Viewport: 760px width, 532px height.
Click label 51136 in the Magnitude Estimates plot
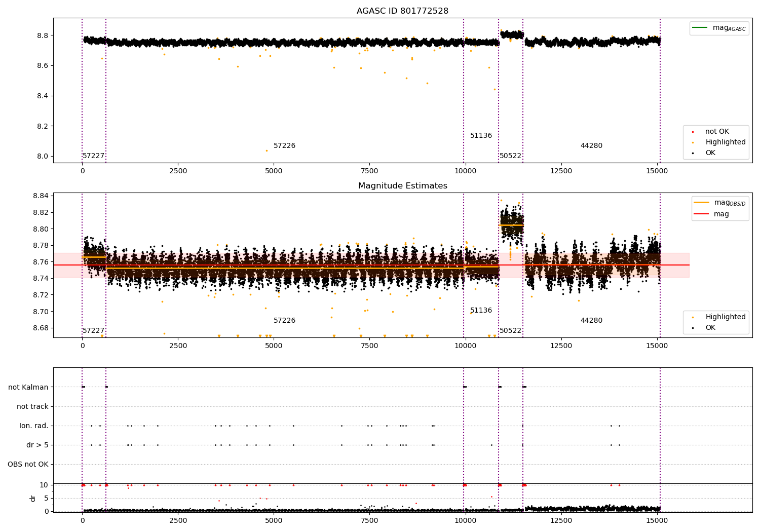tap(481, 311)
